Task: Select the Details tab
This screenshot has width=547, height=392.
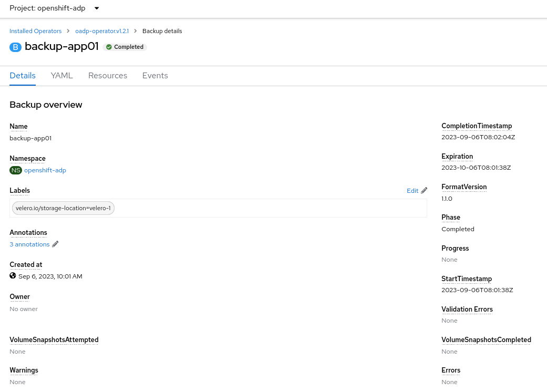Action: point(23,76)
